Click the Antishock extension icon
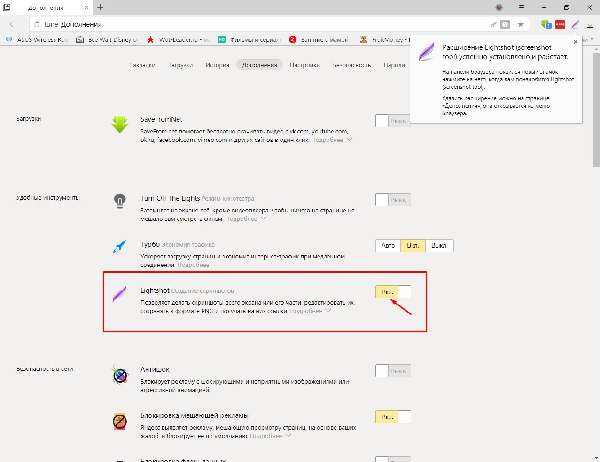The width and height of the screenshot is (600, 462). coord(121,375)
